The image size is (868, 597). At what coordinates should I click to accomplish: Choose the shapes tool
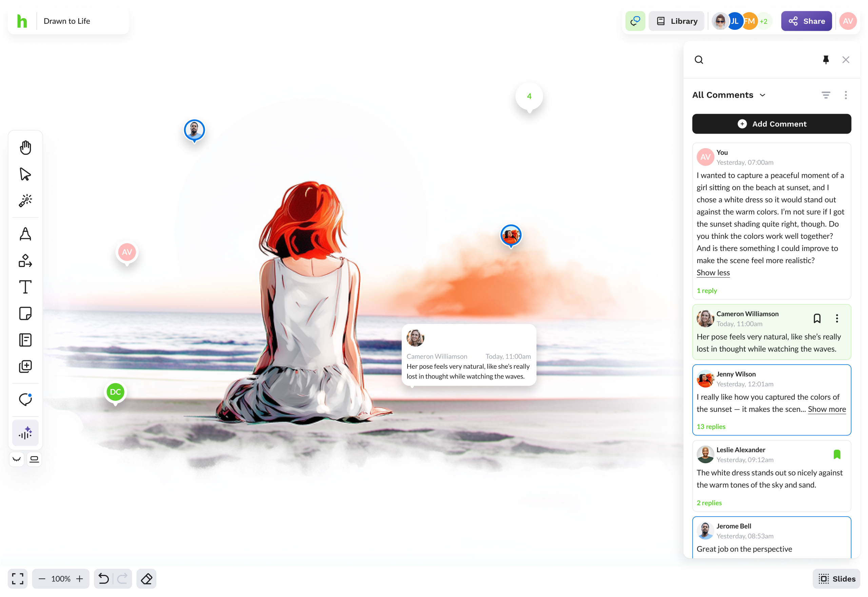tap(25, 261)
